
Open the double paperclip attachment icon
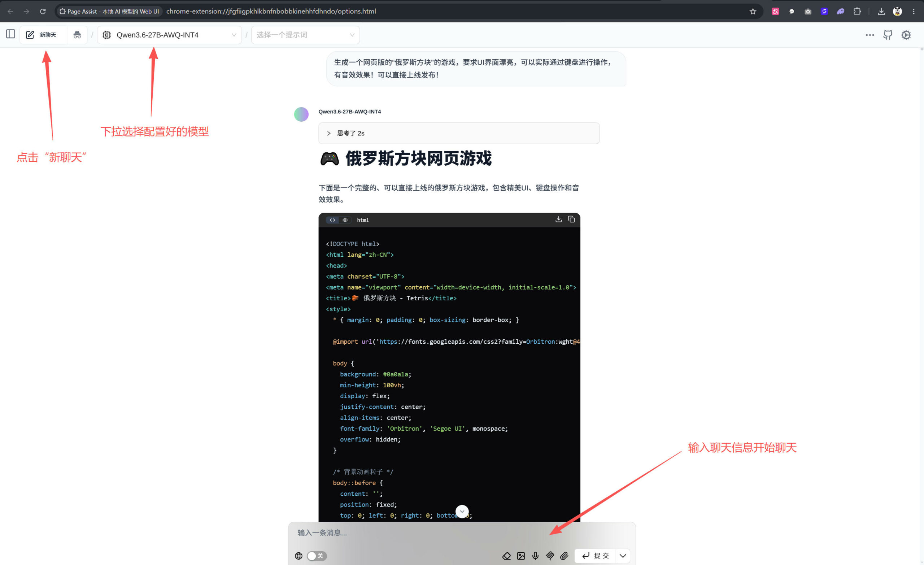click(550, 556)
